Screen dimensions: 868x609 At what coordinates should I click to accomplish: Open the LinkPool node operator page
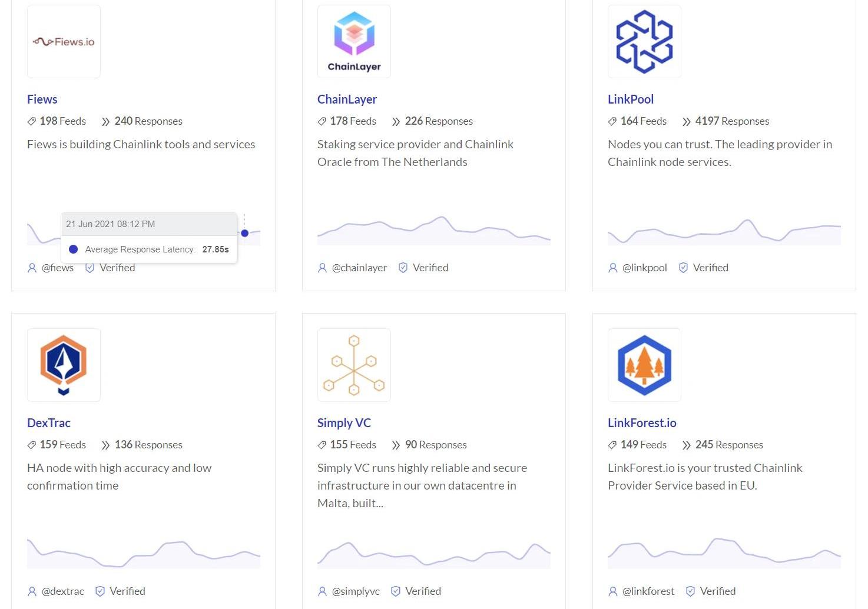[631, 99]
